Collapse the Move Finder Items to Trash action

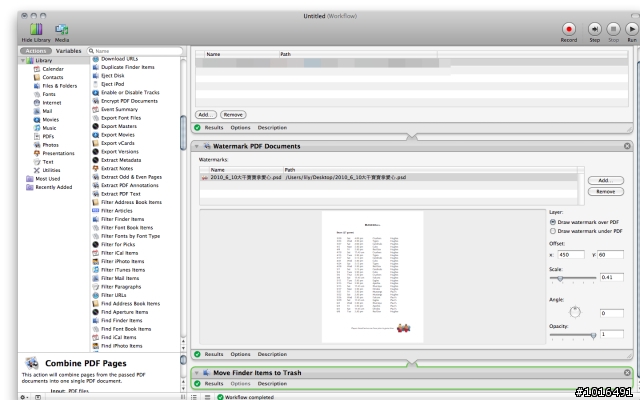[x=196, y=372]
